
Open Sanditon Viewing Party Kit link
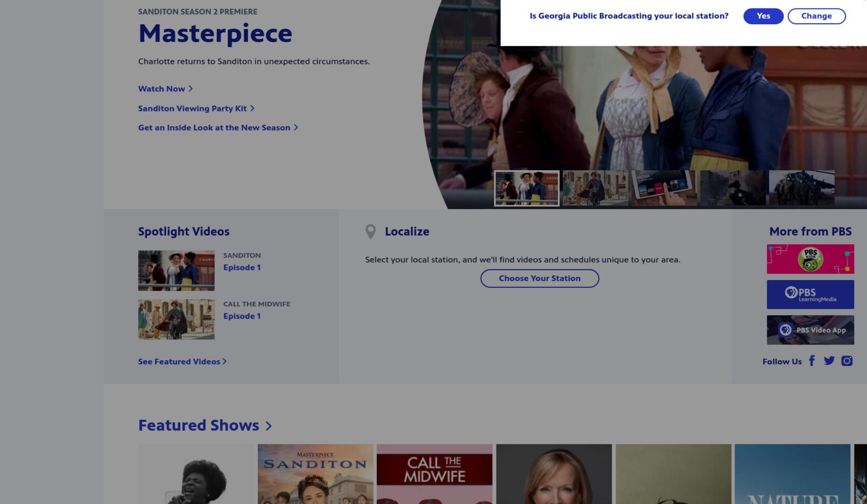pyautogui.click(x=196, y=108)
